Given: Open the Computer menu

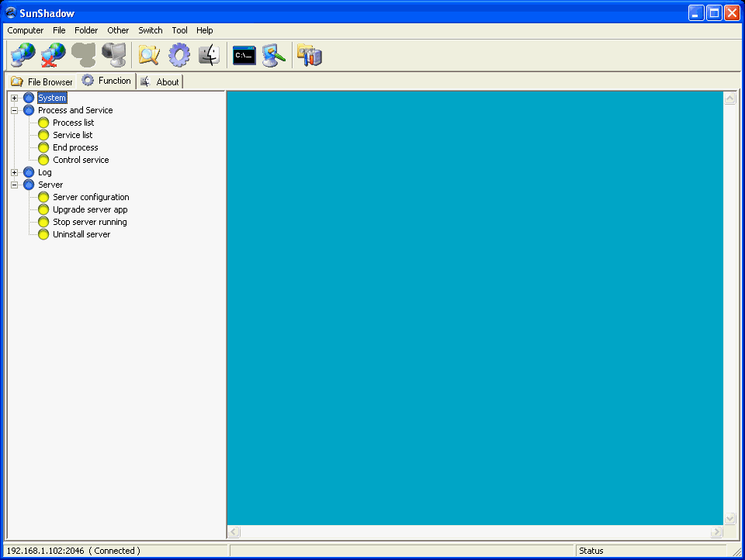Looking at the screenshot, I should coord(25,30).
